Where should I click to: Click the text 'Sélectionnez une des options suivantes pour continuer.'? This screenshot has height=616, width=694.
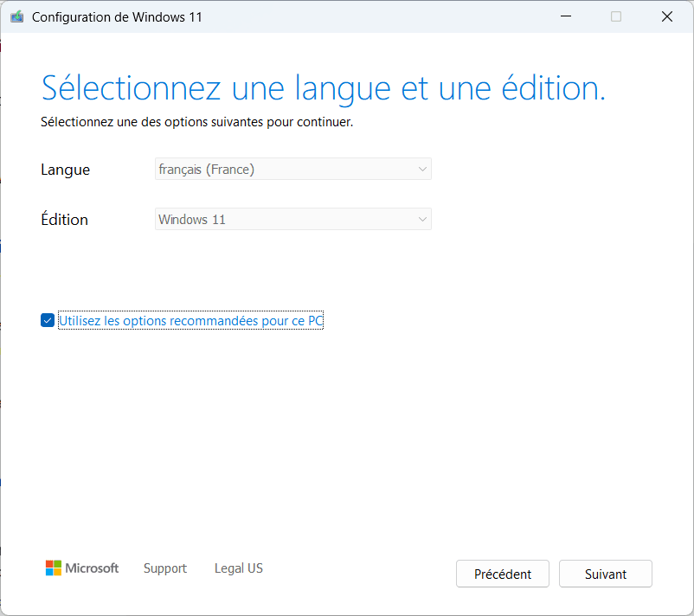(x=197, y=122)
